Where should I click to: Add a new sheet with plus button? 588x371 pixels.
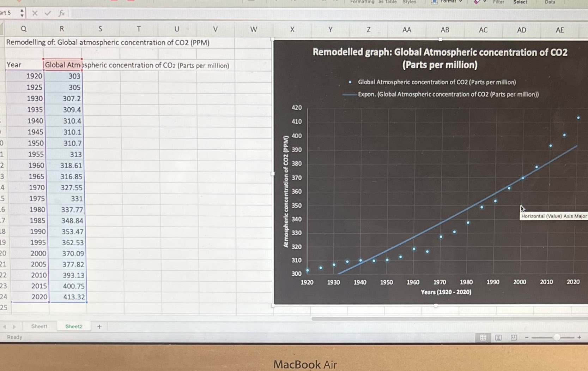coord(99,327)
